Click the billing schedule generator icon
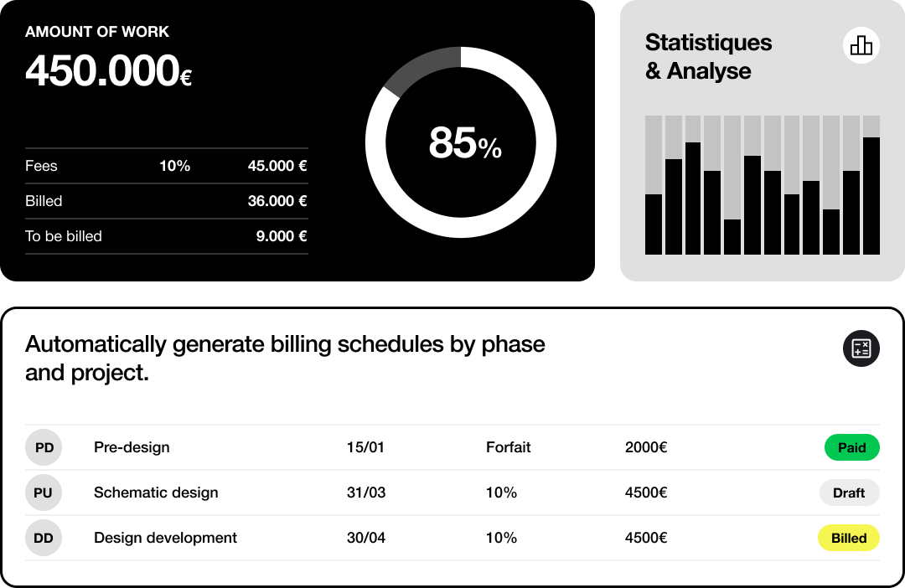Screen dimensions: 905x588 click(861, 349)
